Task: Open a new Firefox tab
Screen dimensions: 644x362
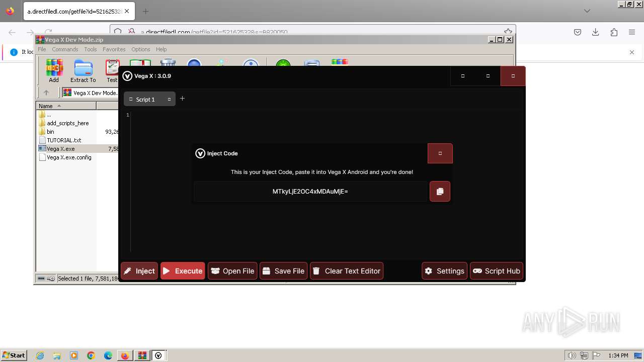Action: [145, 11]
